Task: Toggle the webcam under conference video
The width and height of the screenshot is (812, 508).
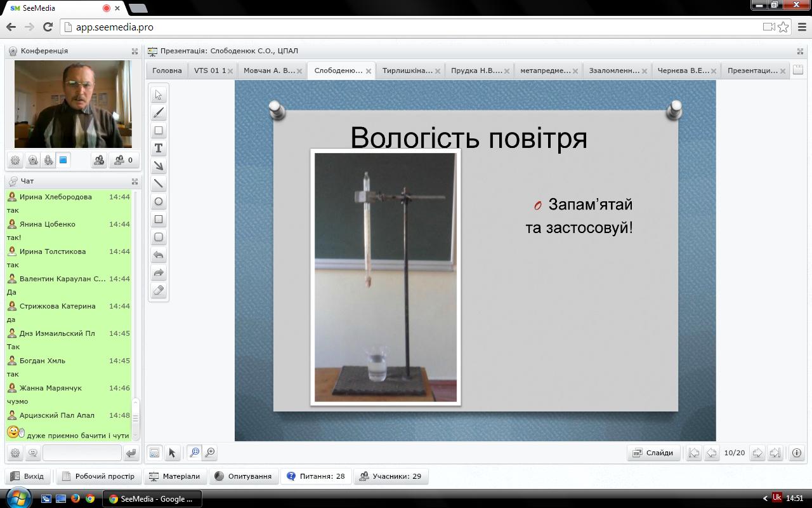Action: (x=33, y=161)
